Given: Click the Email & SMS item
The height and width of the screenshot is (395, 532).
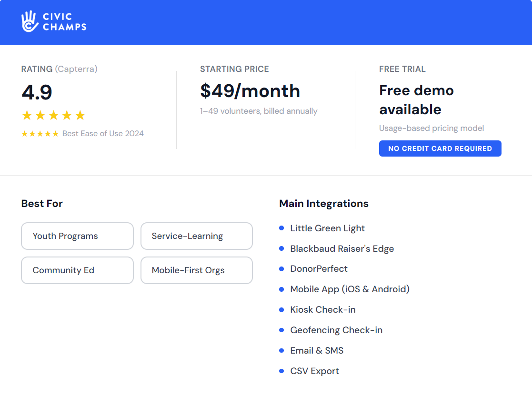Looking at the screenshot, I should (317, 351).
